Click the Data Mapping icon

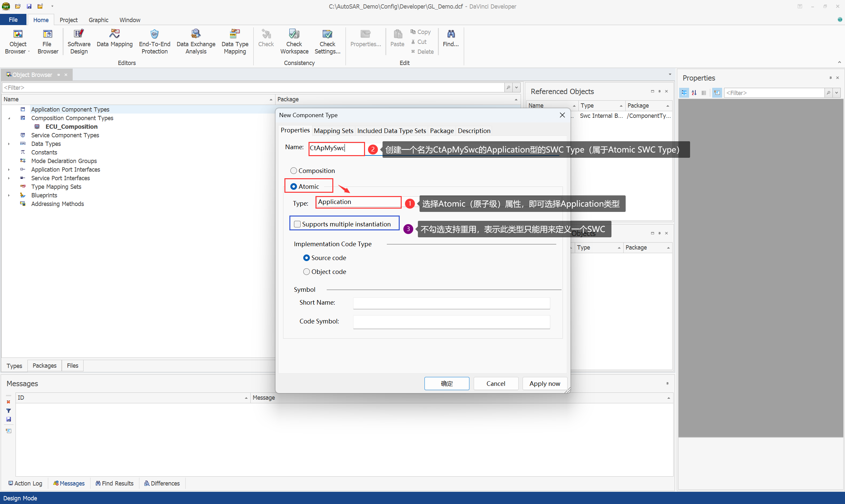115,34
